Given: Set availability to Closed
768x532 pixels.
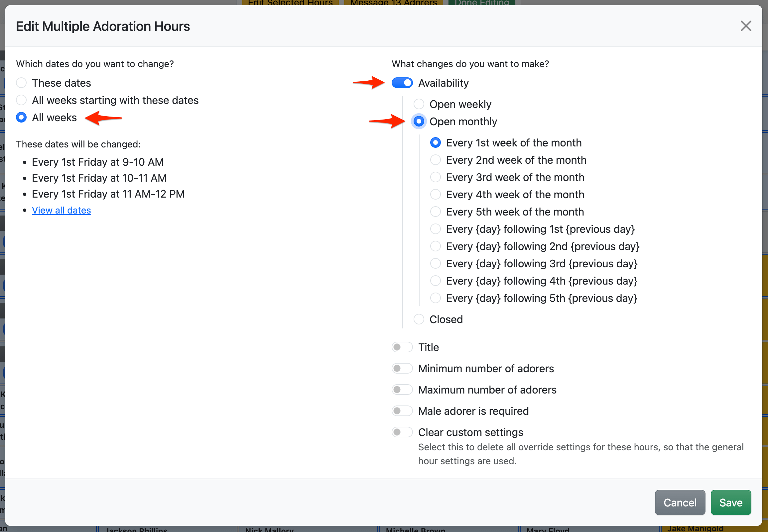Looking at the screenshot, I should tap(419, 319).
